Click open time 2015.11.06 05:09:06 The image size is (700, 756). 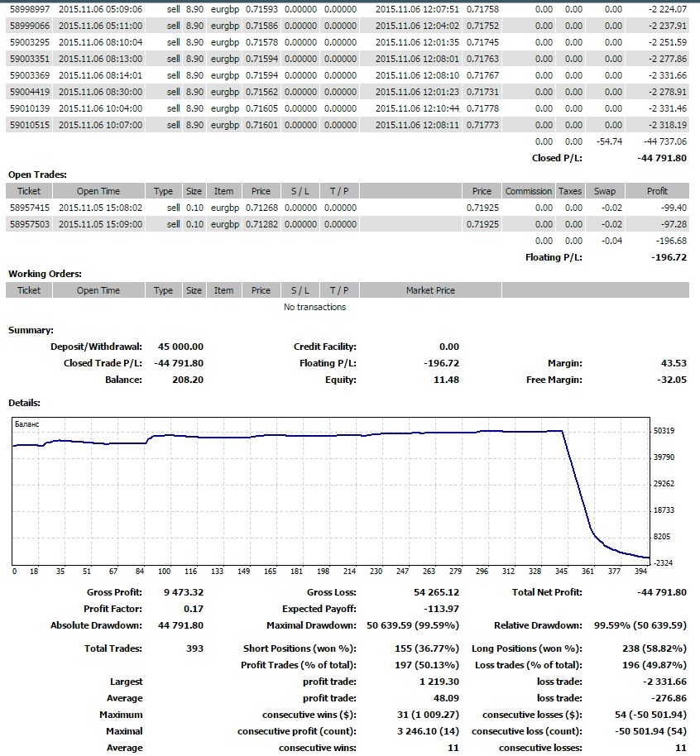[100, 9]
